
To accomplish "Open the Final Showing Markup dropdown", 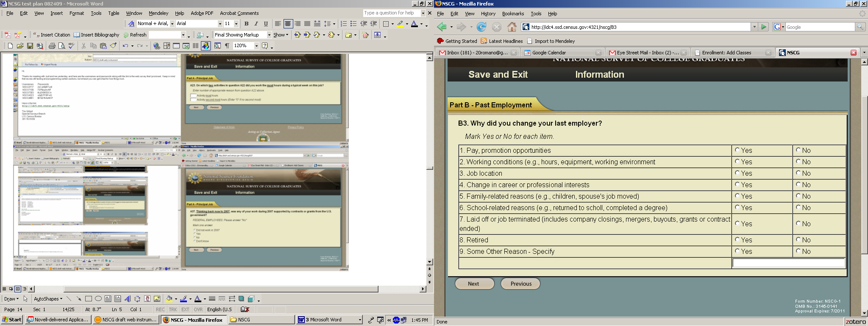I will [x=269, y=35].
